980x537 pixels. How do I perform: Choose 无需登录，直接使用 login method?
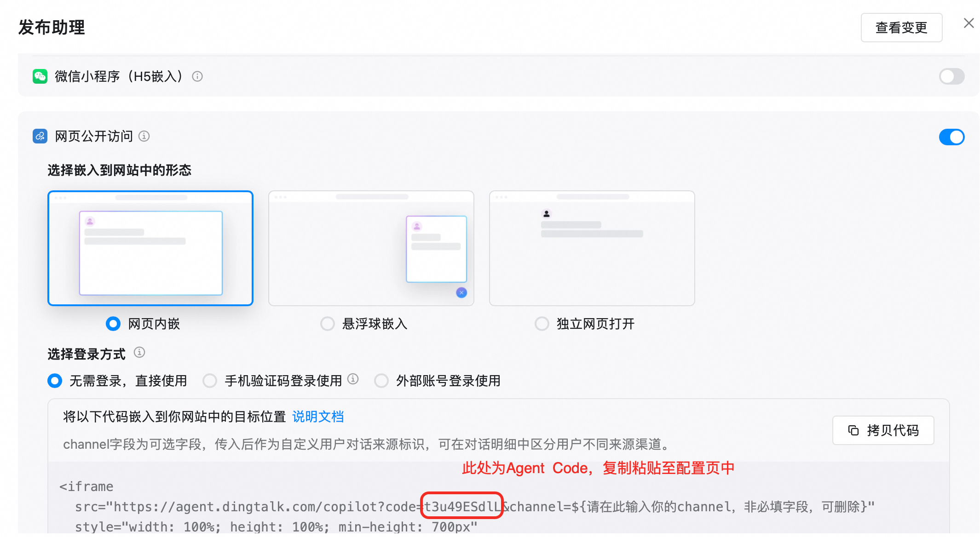tap(55, 381)
